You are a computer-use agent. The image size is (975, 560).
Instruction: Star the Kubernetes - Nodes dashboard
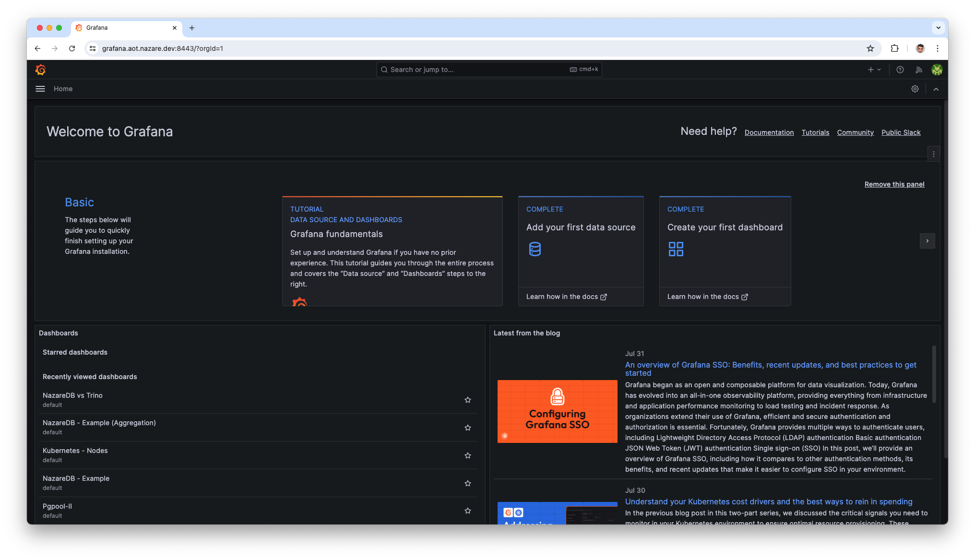(467, 455)
